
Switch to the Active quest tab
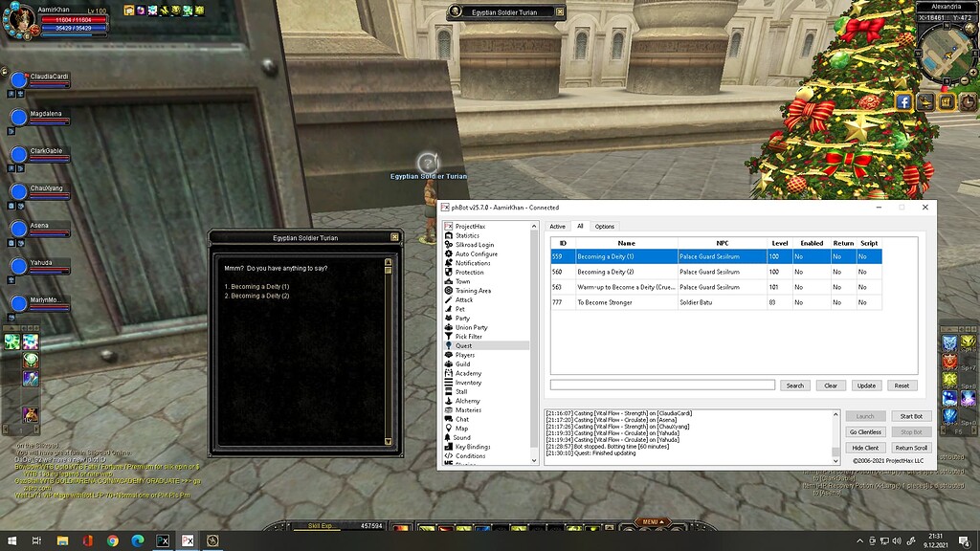click(x=558, y=227)
